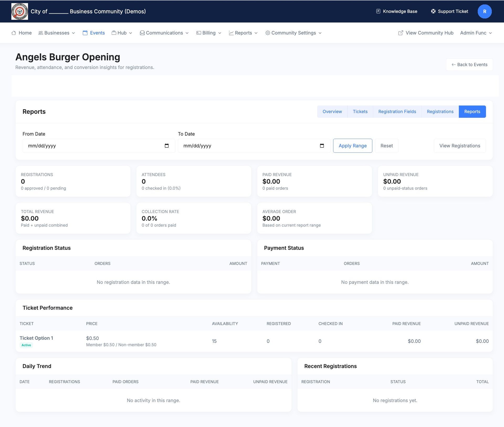504x427 pixels.
Task: Click the Billing icon in the nav
Action: point(199,33)
